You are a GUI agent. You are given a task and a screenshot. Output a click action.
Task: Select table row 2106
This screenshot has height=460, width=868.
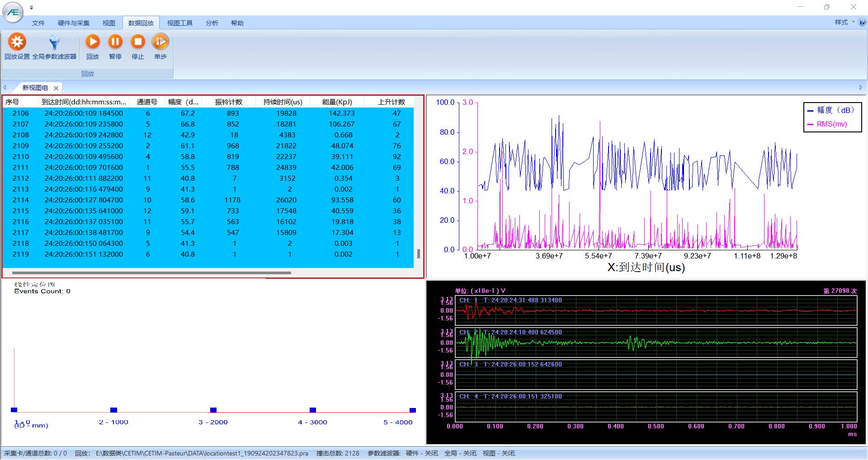tap(208, 113)
